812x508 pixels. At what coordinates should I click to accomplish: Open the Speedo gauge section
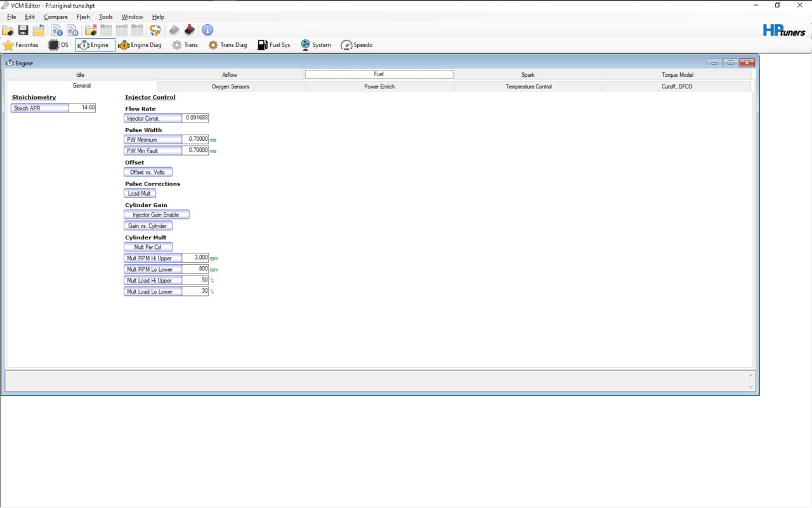tap(357, 45)
